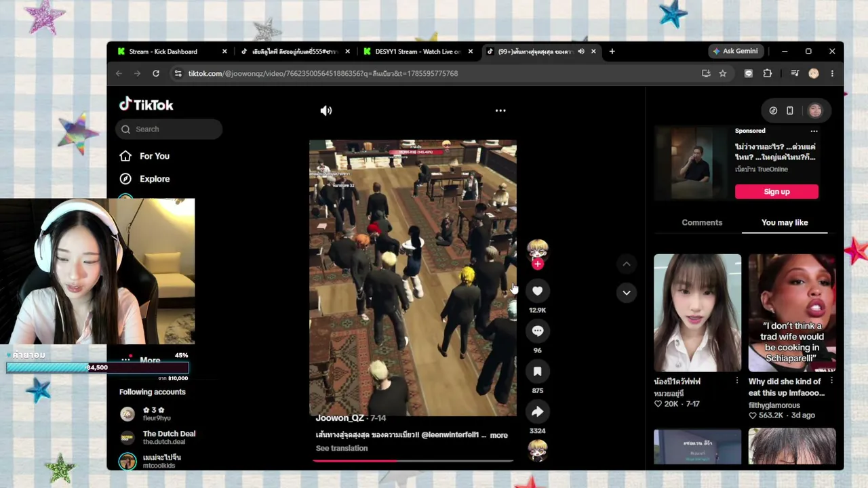Click the pinned extension icon beside the bookmark star
Image resolution: width=868 pixels, height=488 pixels.
(749, 73)
